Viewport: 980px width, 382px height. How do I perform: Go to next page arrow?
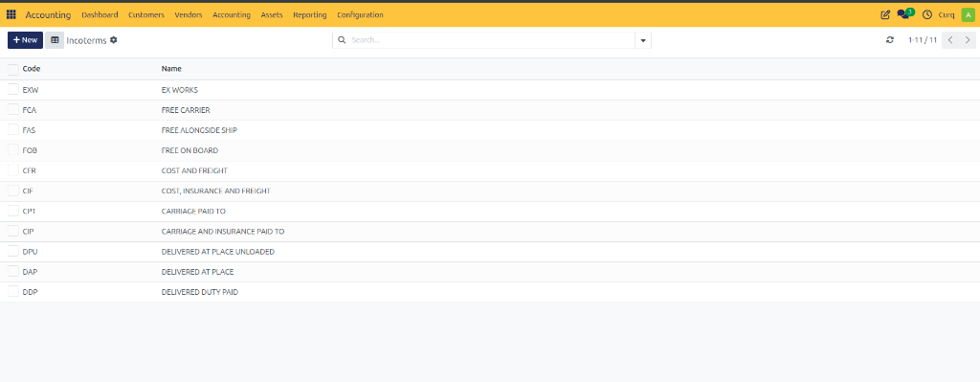pos(968,40)
